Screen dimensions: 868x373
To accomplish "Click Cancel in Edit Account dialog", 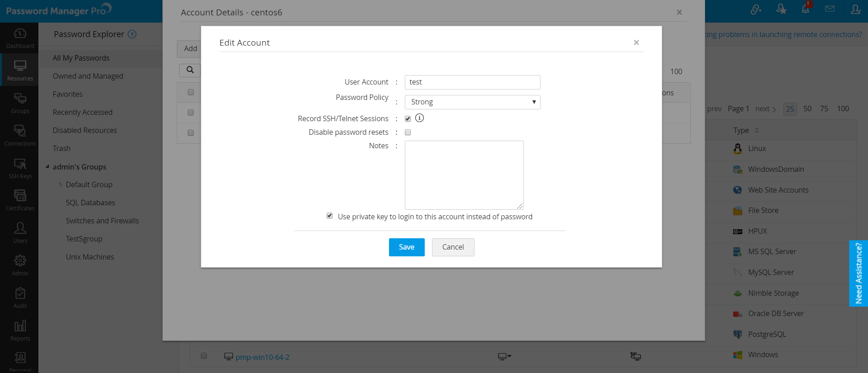I will tap(453, 247).
